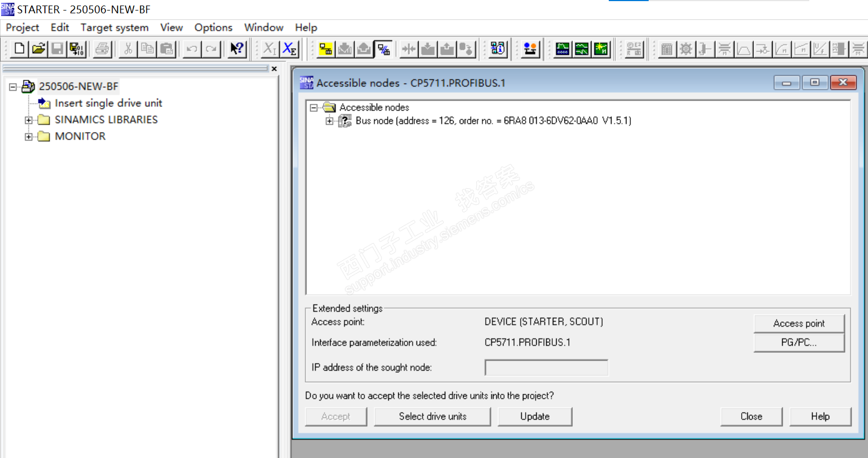Click the Access point button
The height and width of the screenshot is (458, 868).
[799, 323]
